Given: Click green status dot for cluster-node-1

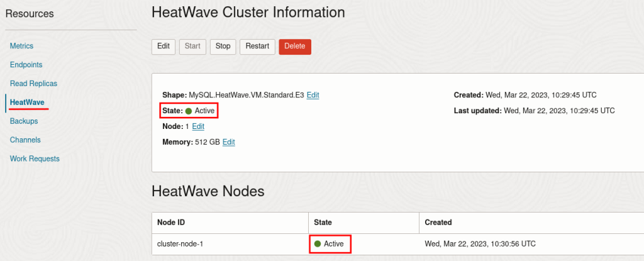Looking at the screenshot, I should 317,244.
